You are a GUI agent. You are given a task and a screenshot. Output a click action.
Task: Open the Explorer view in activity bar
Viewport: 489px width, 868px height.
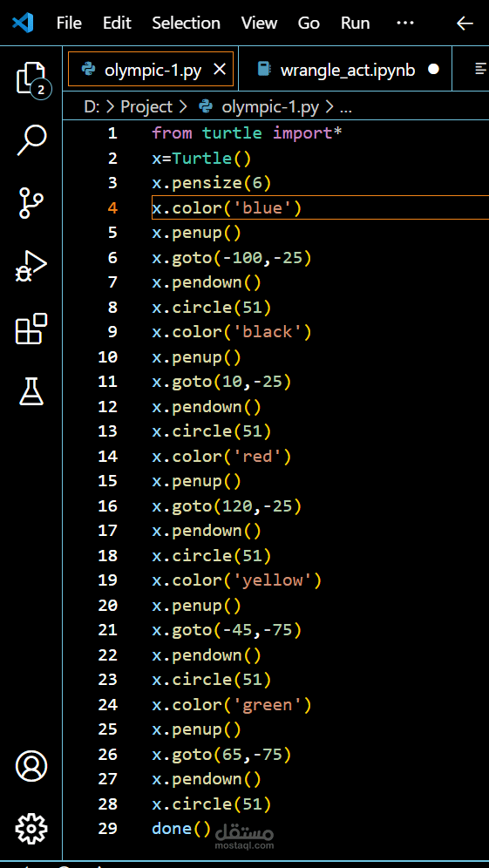31,79
